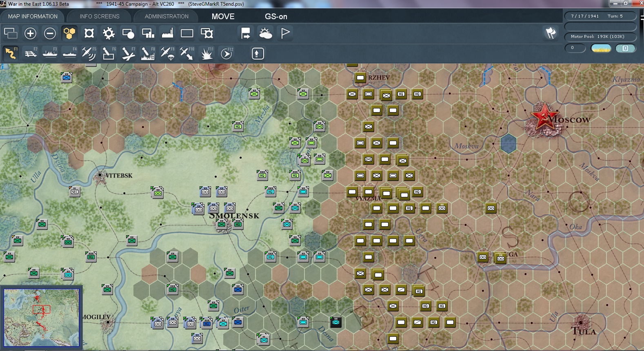Viewport: 644px width, 351px height.
Task: Toggle the cogwheel overlay icon
Action: [109, 33]
